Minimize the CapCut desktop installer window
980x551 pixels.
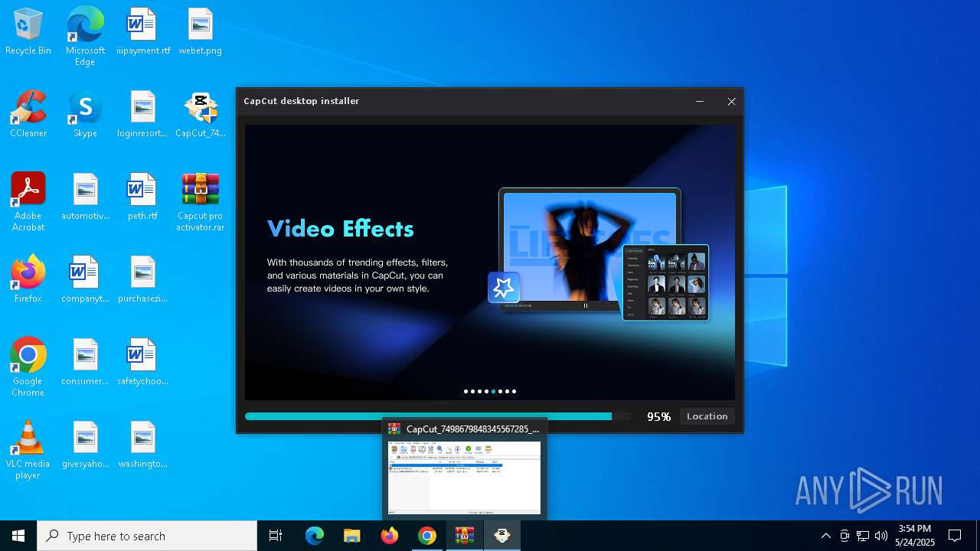(700, 101)
